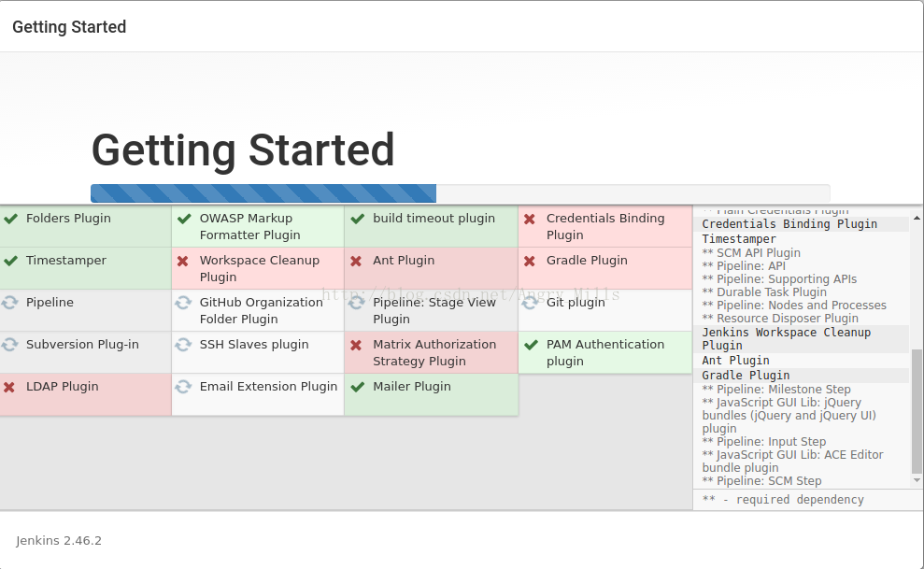Select the Git plugin label
The width and height of the screenshot is (924, 569).
tap(576, 303)
